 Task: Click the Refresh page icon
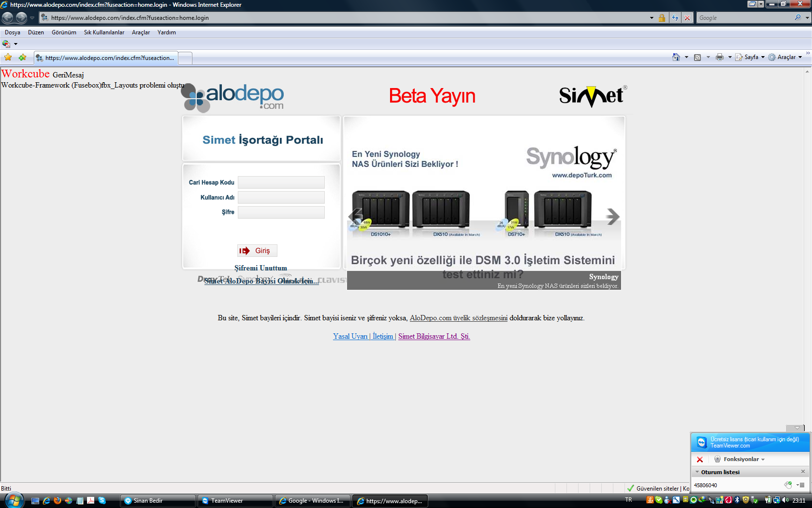coord(675,18)
